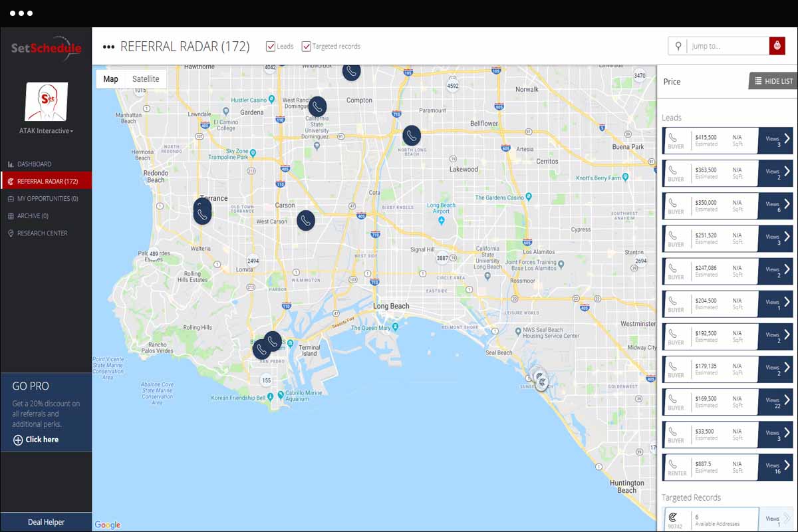This screenshot has width=798, height=532.
Task: Click the Leads section heading in the list
Action: tap(672, 118)
